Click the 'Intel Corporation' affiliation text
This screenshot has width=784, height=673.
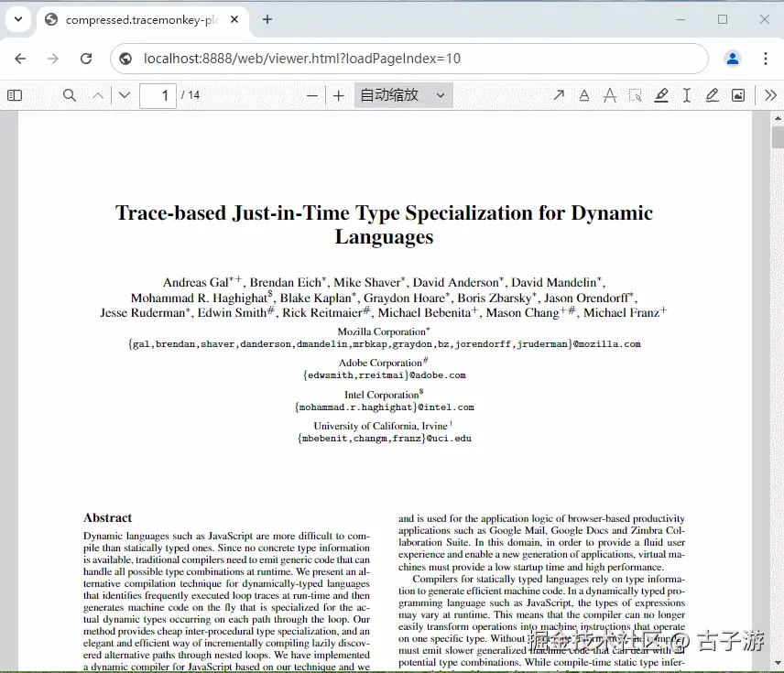[x=382, y=395]
